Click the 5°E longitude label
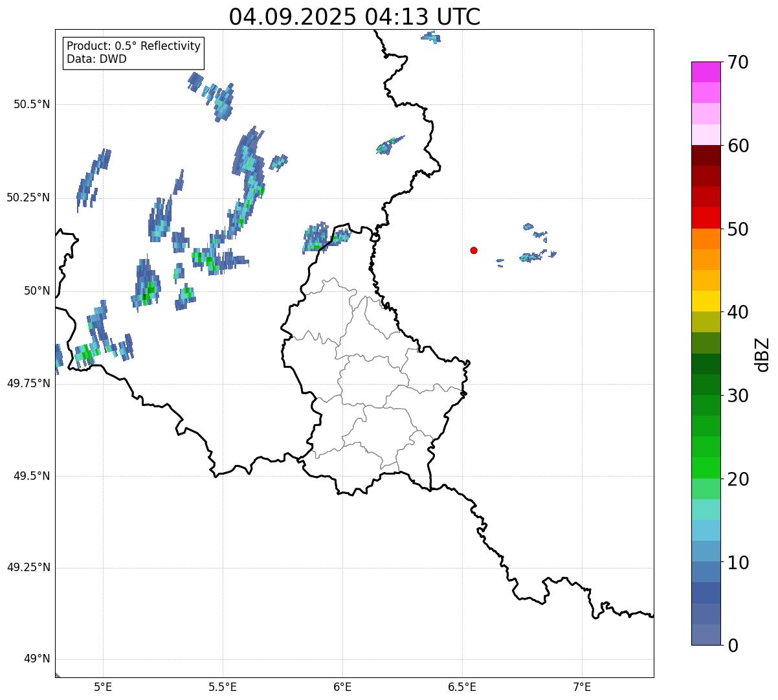Screen dimensions: 778x700 pyautogui.click(x=103, y=687)
